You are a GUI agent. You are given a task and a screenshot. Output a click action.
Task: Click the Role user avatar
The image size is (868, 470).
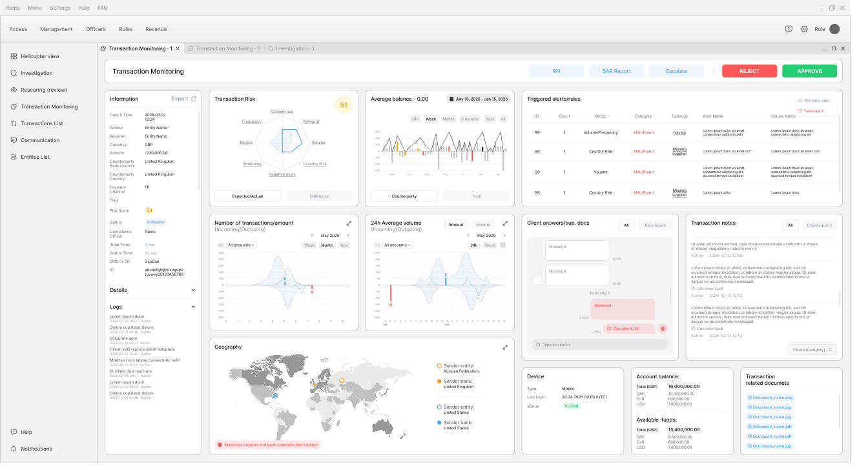click(x=834, y=29)
